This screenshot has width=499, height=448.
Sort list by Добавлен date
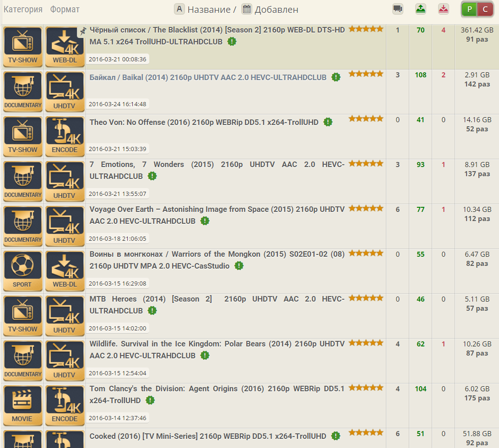click(x=276, y=9)
